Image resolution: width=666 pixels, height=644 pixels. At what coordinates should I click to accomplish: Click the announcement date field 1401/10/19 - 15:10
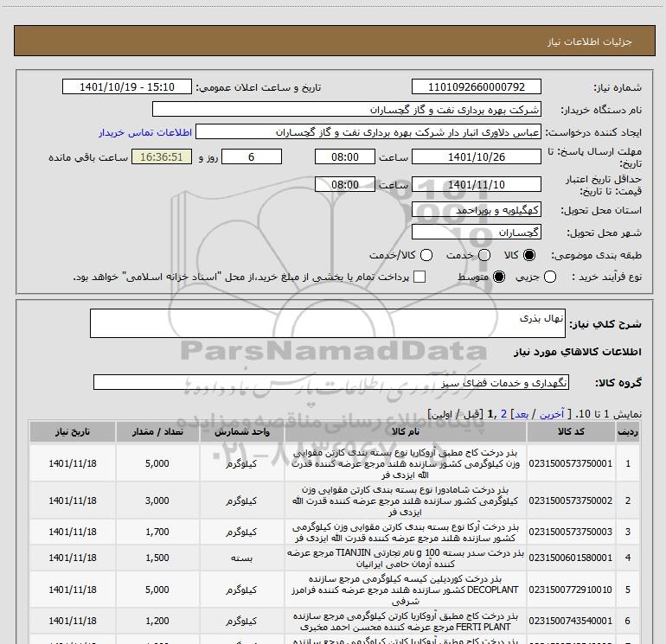127,87
